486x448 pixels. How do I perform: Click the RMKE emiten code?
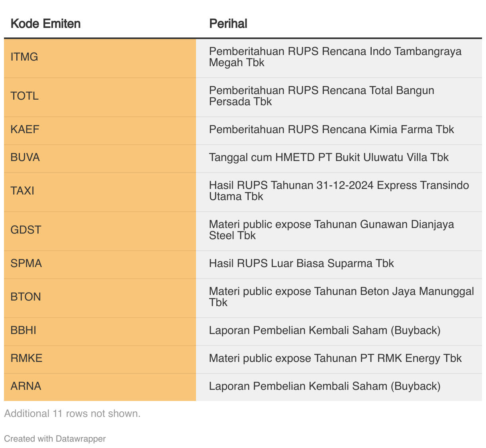[26, 358]
